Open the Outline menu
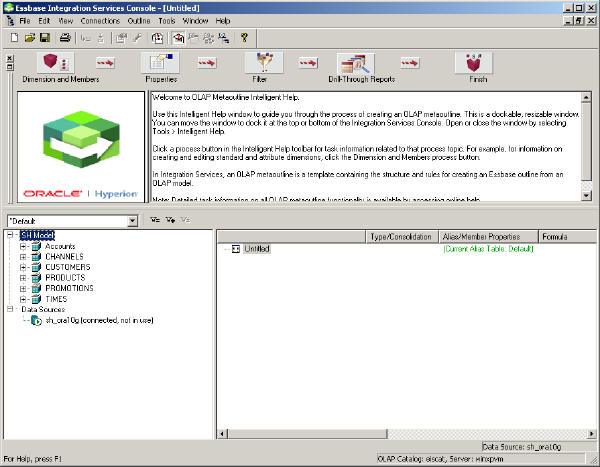This screenshot has width=600, height=467. [x=139, y=21]
